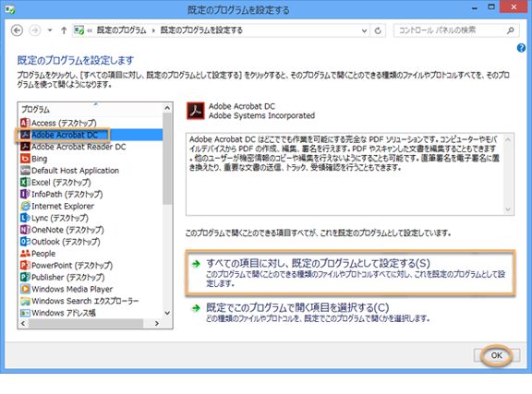
Task: Select the Excel icon in list
Action: point(25,182)
